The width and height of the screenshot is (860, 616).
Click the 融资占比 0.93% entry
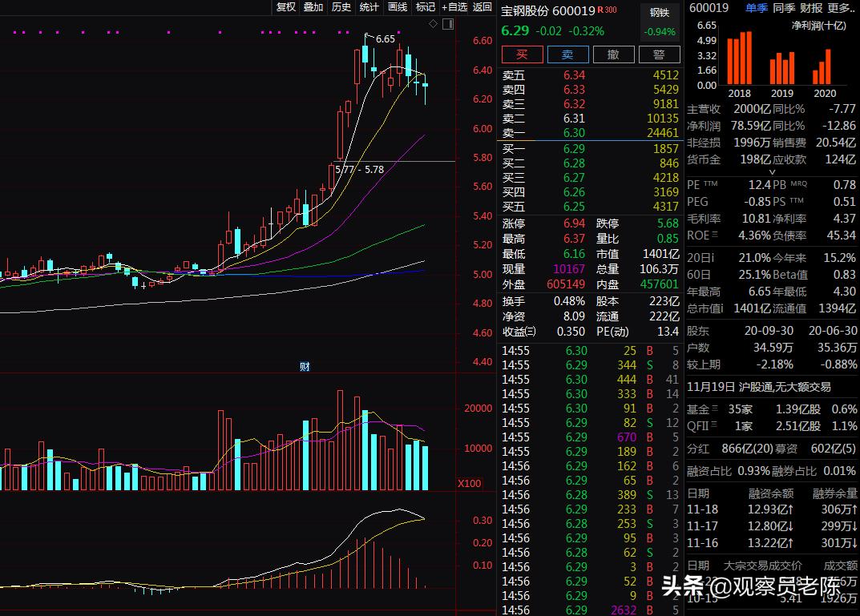[x=729, y=471]
